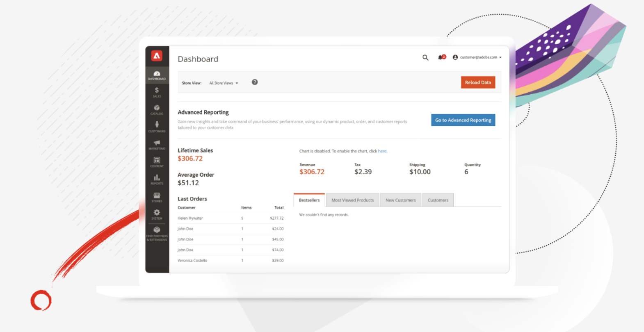Click the Adobe logo in the sidebar
Screen dimensions: 644x332
157,56
